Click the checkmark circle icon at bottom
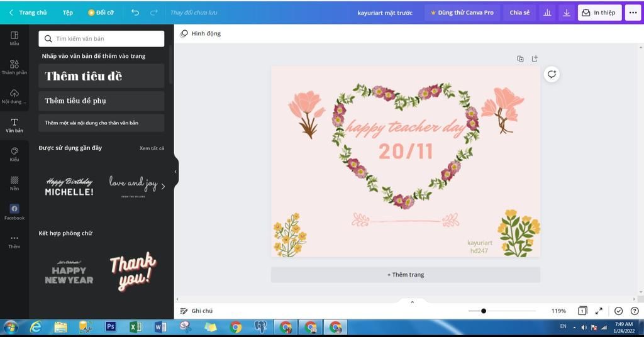644x337 pixels. coord(619,311)
